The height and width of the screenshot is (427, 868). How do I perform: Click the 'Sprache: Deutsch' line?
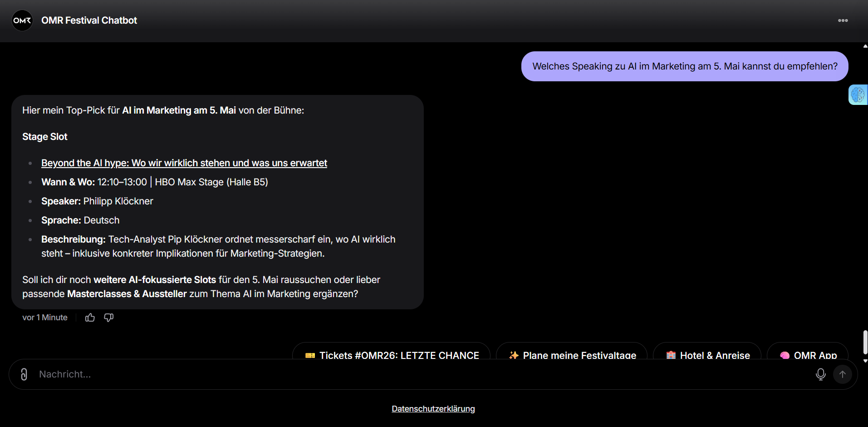pos(80,220)
